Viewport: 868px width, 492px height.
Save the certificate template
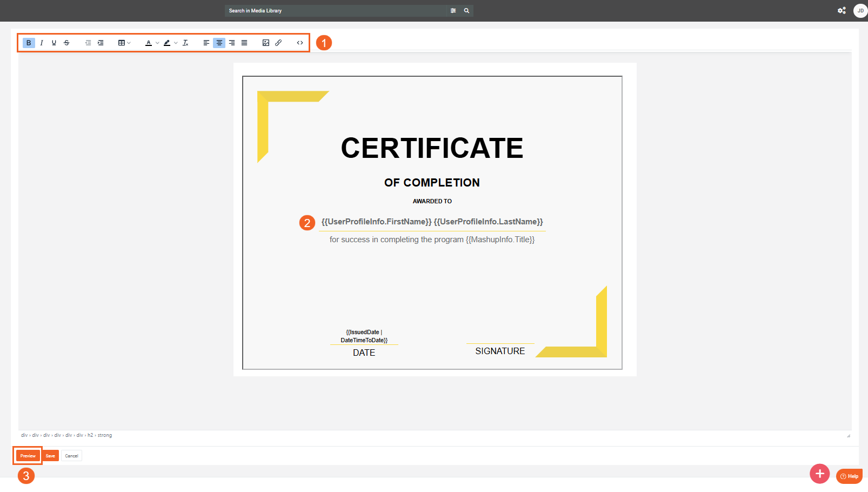tap(50, 456)
